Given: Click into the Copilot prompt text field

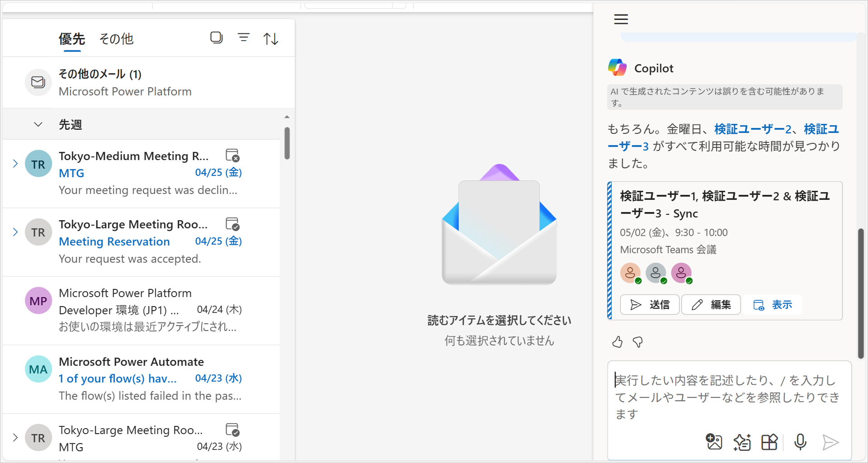Looking at the screenshot, I should pos(727,397).
